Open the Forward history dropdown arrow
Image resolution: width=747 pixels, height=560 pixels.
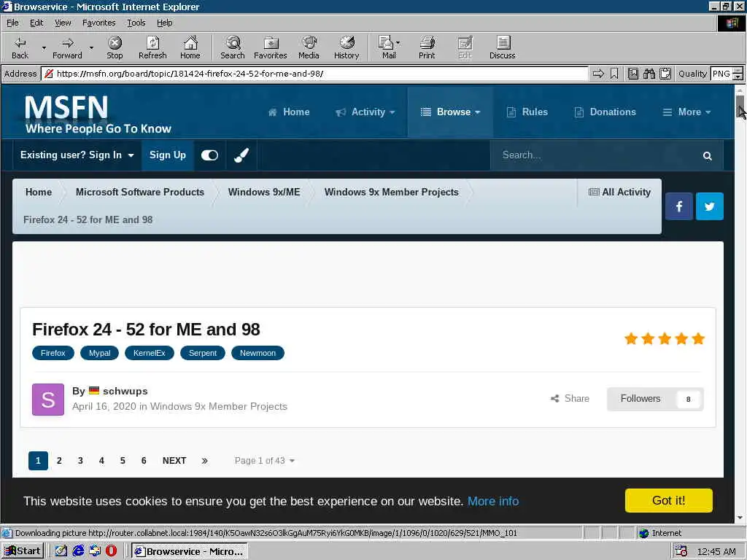coord(91,47)
